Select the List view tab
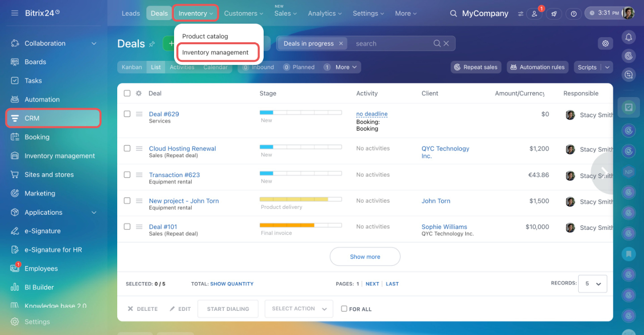The height and width of the screenshot is (335, 644). [156, 67]
